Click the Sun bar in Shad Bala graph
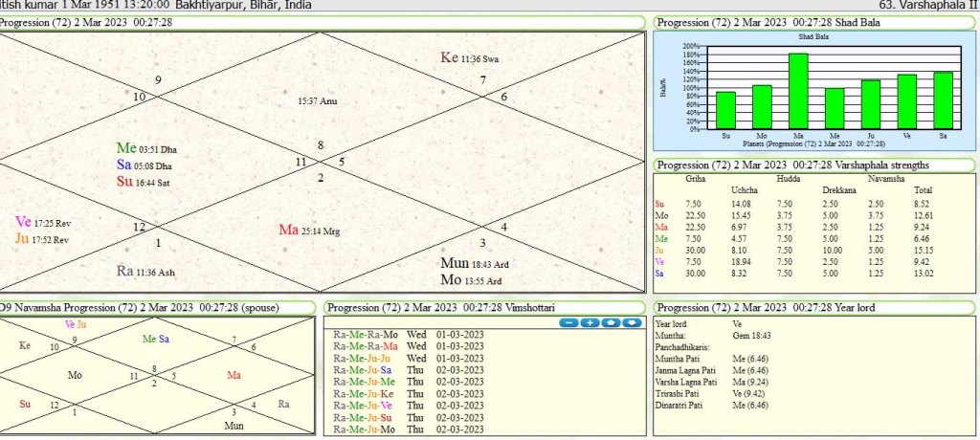980x440 pixels. tap(725, 111)
